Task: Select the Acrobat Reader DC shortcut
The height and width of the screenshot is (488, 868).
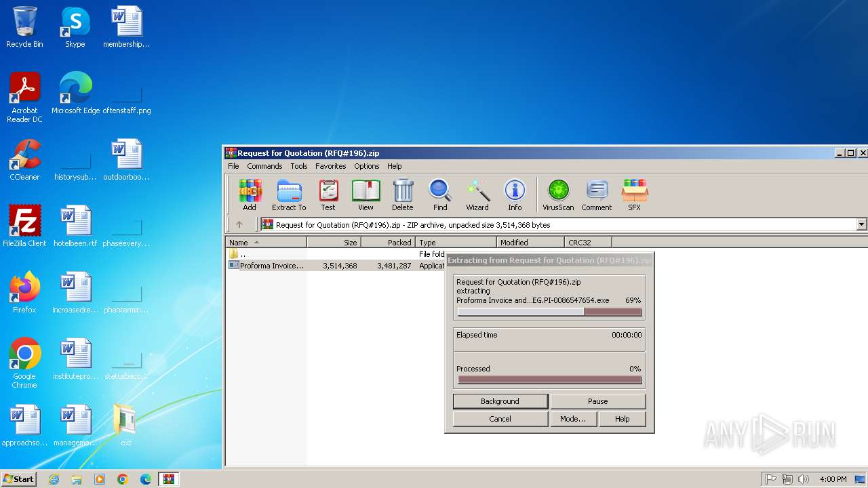Action: tap(24, 98)
